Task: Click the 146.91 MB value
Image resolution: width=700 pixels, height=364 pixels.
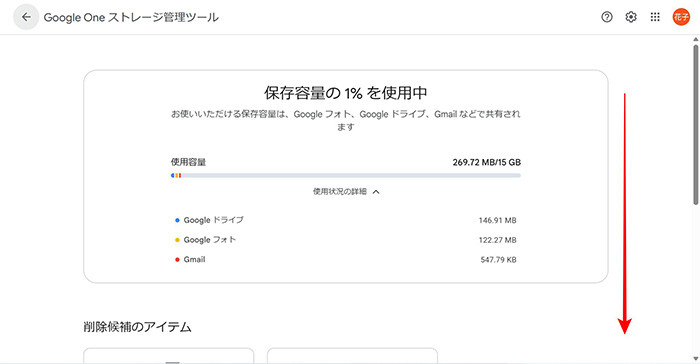Action: 497,220
